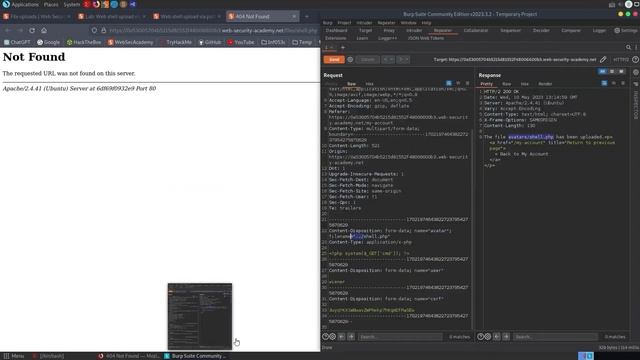Click Burp Suite Community taskbar entry
Image resolution: width=640 pixels, height=360 pixels.
(194, 356)
